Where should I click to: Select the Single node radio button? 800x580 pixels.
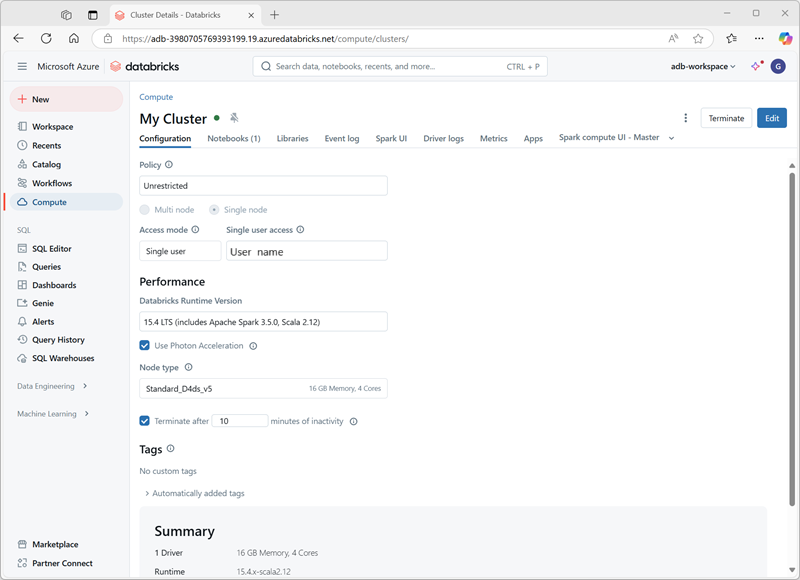(x=215, y=209)
